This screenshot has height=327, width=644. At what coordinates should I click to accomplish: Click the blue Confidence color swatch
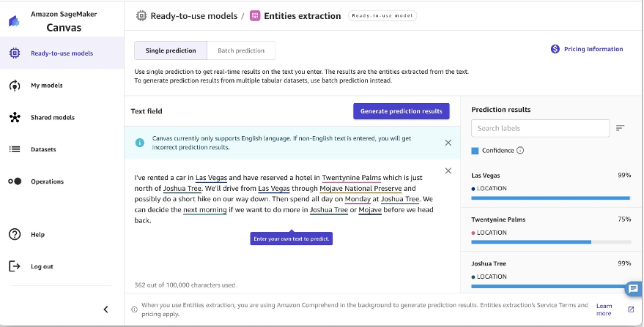click(x=475, y=151)
